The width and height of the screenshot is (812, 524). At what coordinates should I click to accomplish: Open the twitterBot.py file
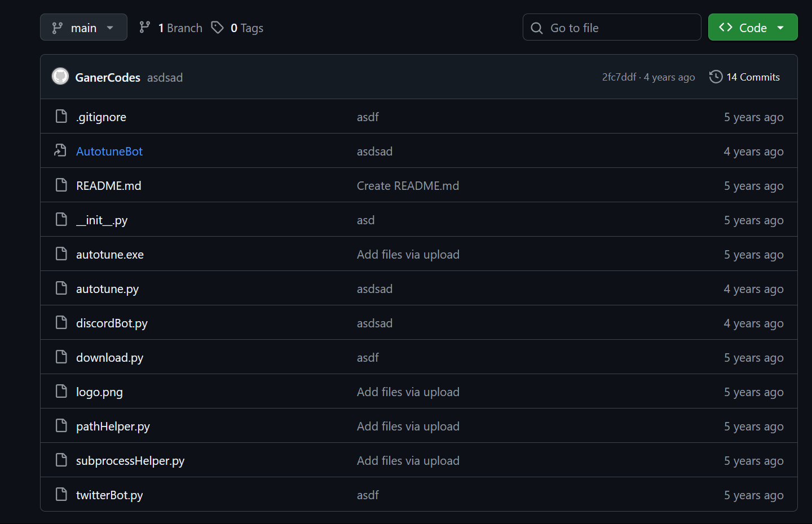pos(109,495)
